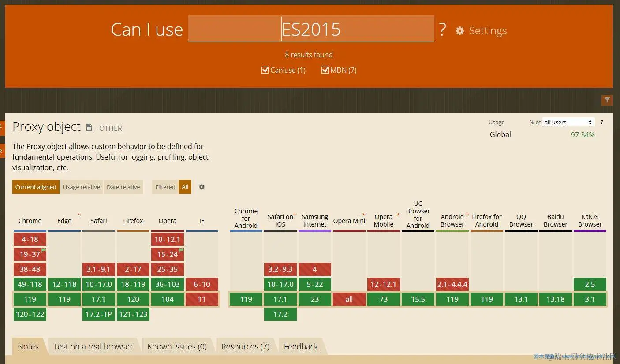Select Firefox version 121-123 cell
620x364 pixels.
(133, 314)
